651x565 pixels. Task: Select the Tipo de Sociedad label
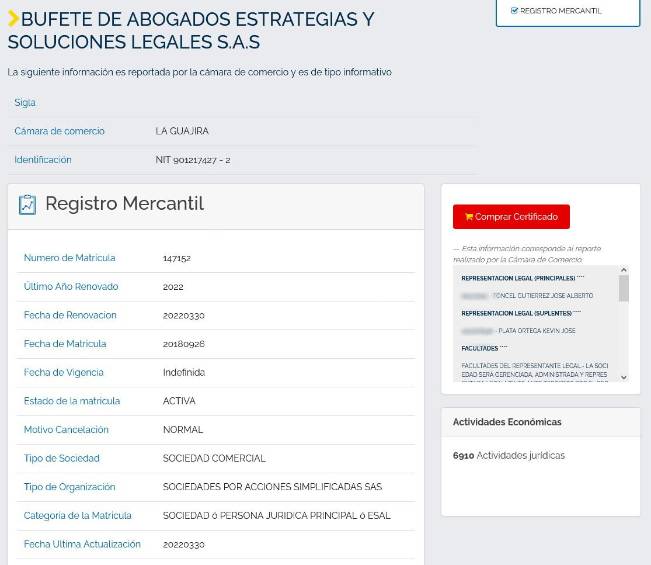point(61,458)
